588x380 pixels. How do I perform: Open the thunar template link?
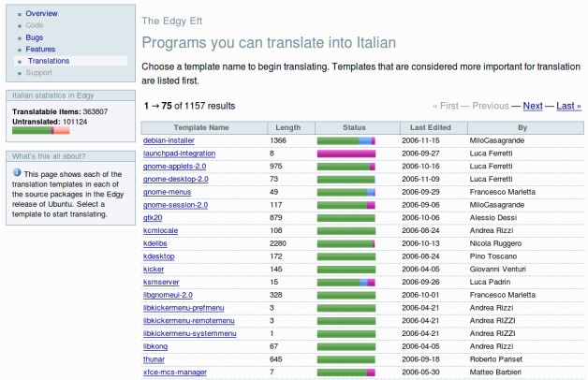154,359
